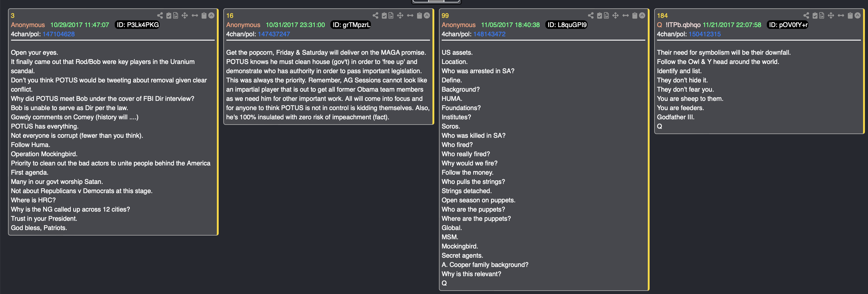Click the clipboard-check icon on post 16
Viewport: 868px width, 294px height.
384,15
